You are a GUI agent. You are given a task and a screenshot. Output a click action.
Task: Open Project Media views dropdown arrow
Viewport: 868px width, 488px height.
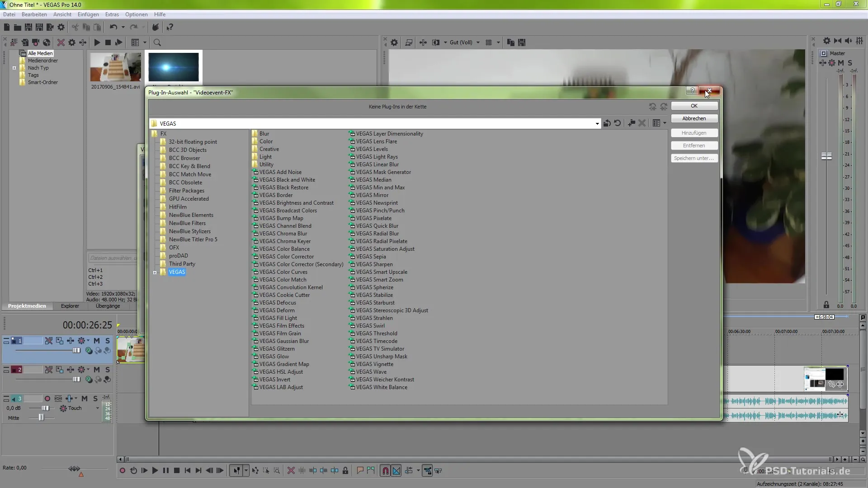click(145, 42)
